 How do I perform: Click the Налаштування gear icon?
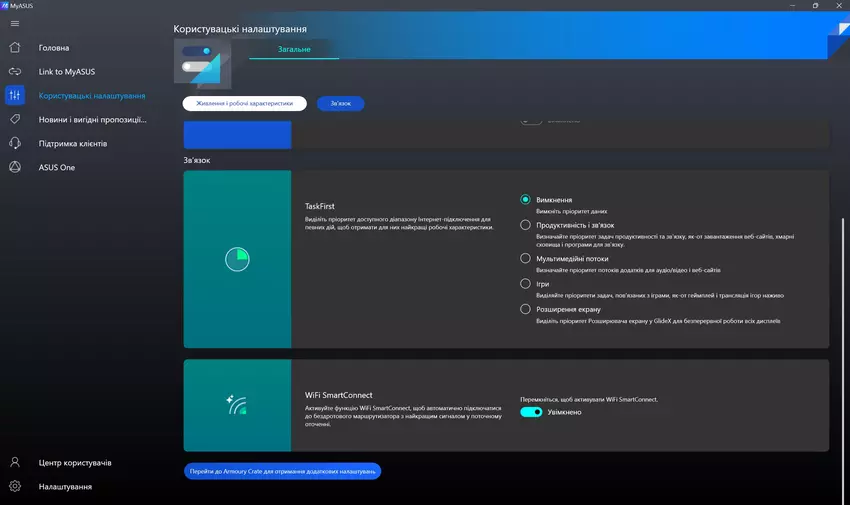pyautogui.click(x=15, y=487)
